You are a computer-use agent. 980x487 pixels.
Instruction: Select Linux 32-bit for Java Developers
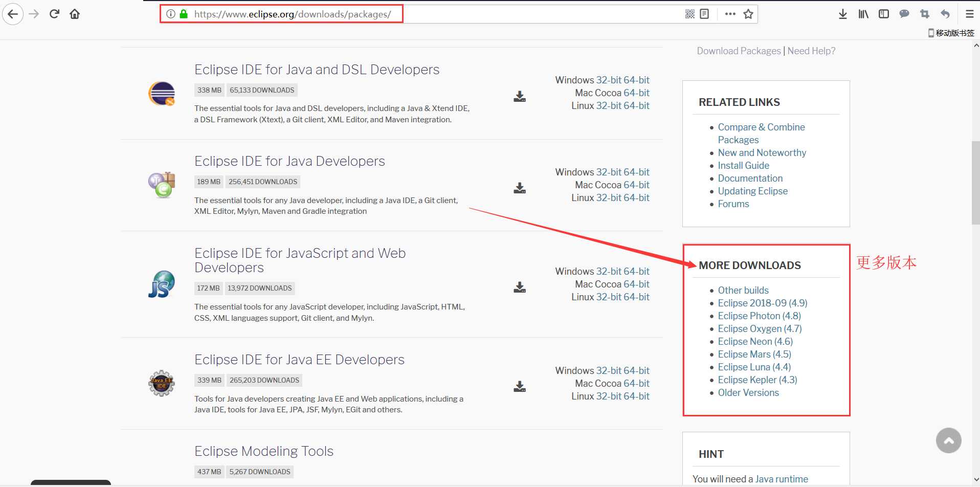609,197
